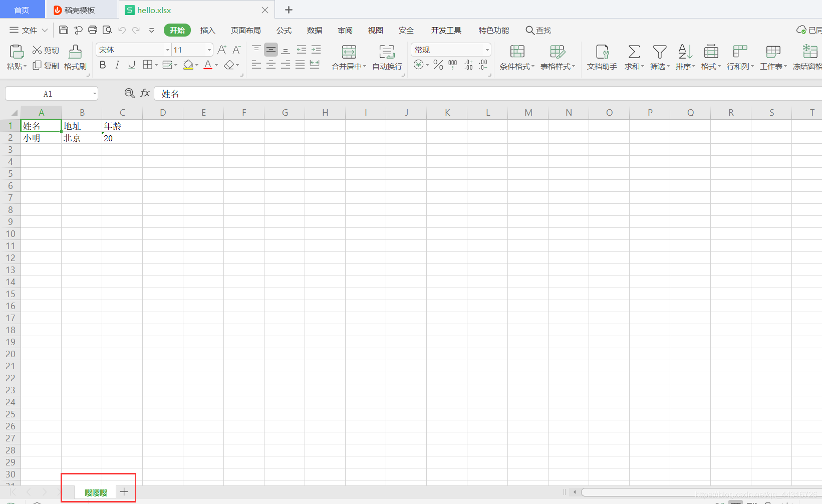The width and height of the screenshot is (822, 504).
Task: Select the 公式 ribbon tab
Action: click(284, 30)
